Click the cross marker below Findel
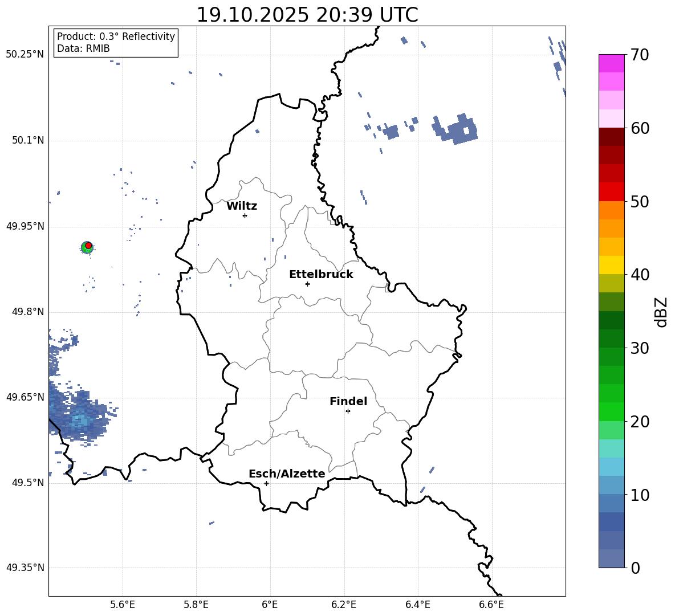Screen dimensions: 675x616 [348, 411]
